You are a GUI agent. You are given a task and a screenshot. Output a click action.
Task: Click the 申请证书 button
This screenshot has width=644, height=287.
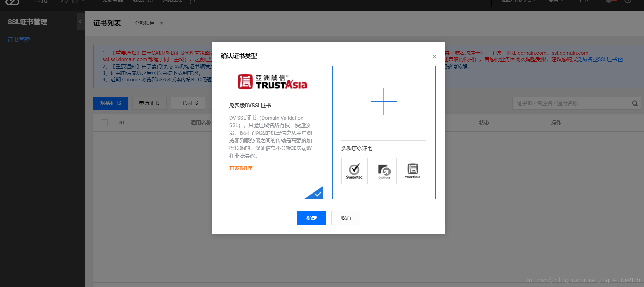point(149,103)
